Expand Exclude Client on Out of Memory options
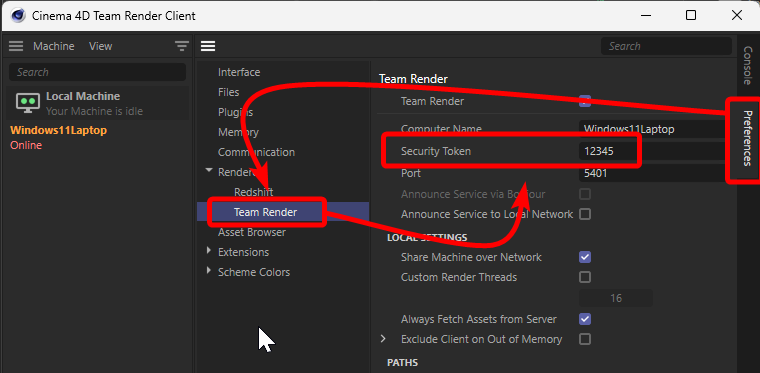This screenshot has height=373, width=760. tap(383, 339)
